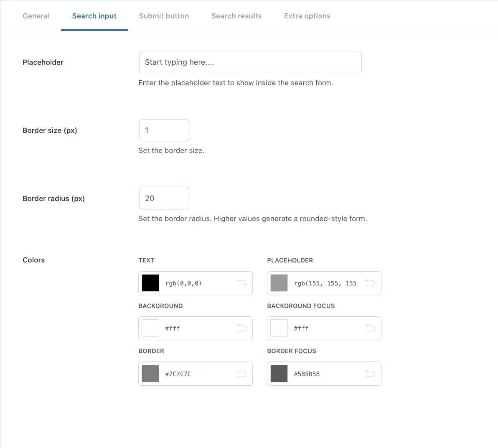
Task: Reset the Border Focus color to default
Action: (370, 373)
